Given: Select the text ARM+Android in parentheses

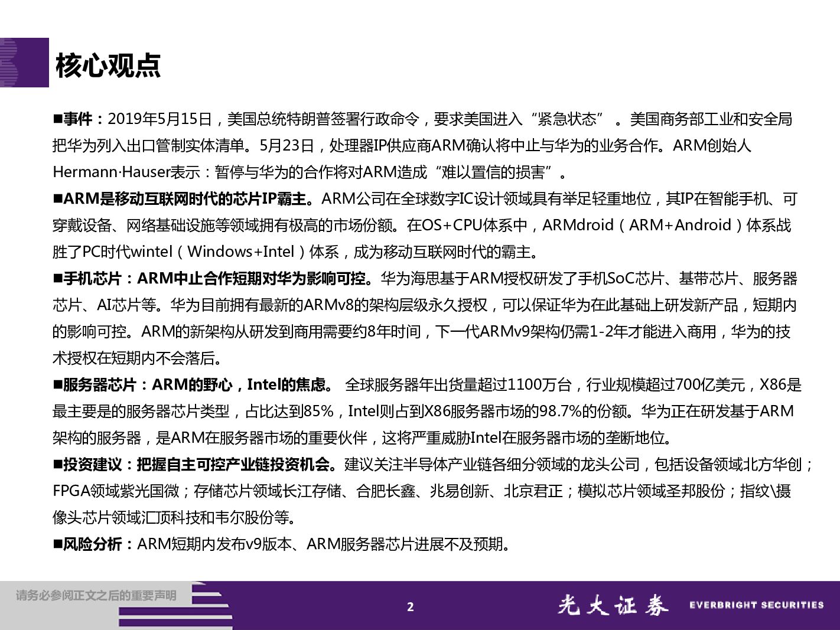Looking at the screenshot, I should pyautogui.click(x=681, y=226).
